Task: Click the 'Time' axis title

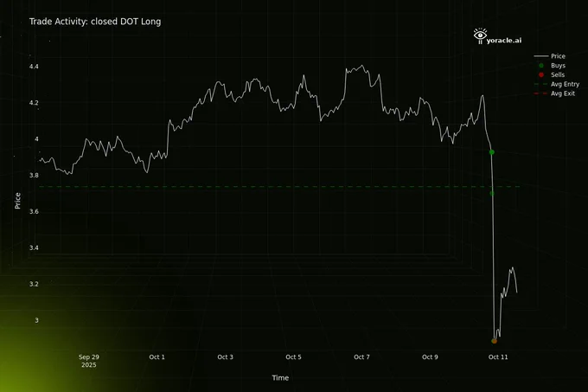Action: click(x=280, y=378)
